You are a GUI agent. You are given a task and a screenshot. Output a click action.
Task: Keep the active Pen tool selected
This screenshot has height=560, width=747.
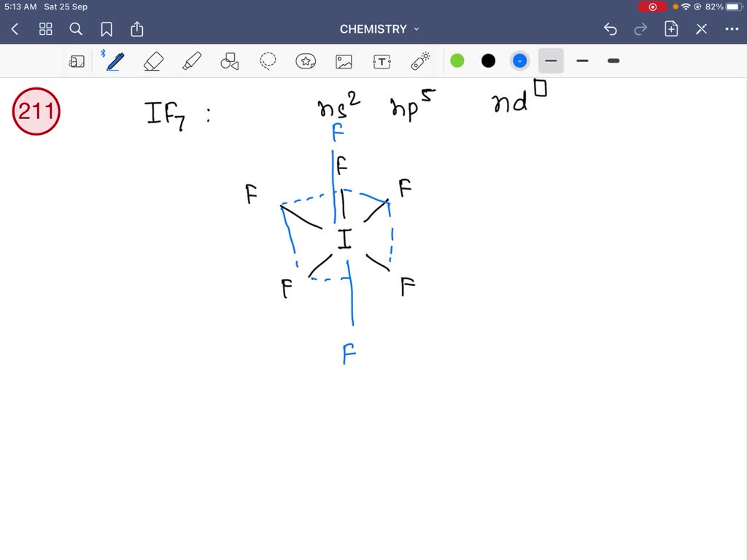115,61
